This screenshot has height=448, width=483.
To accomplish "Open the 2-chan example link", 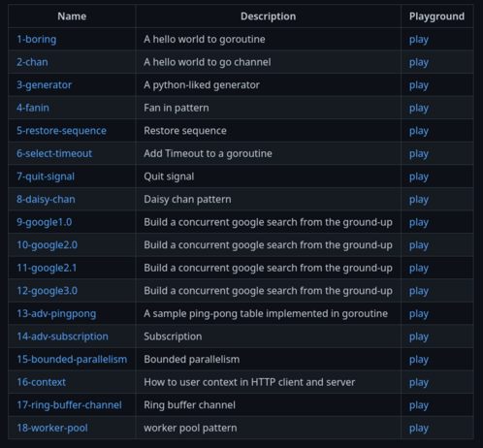I will (x=32, y=62).
